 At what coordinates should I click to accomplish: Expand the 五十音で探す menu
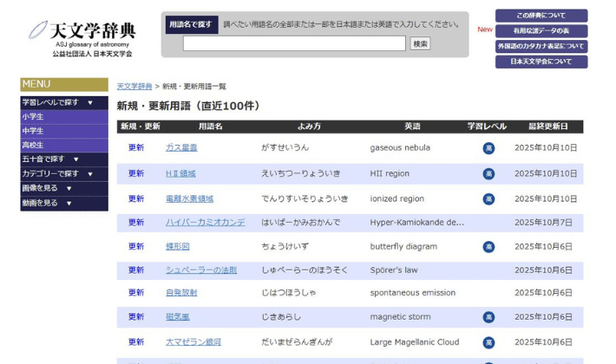64,159
